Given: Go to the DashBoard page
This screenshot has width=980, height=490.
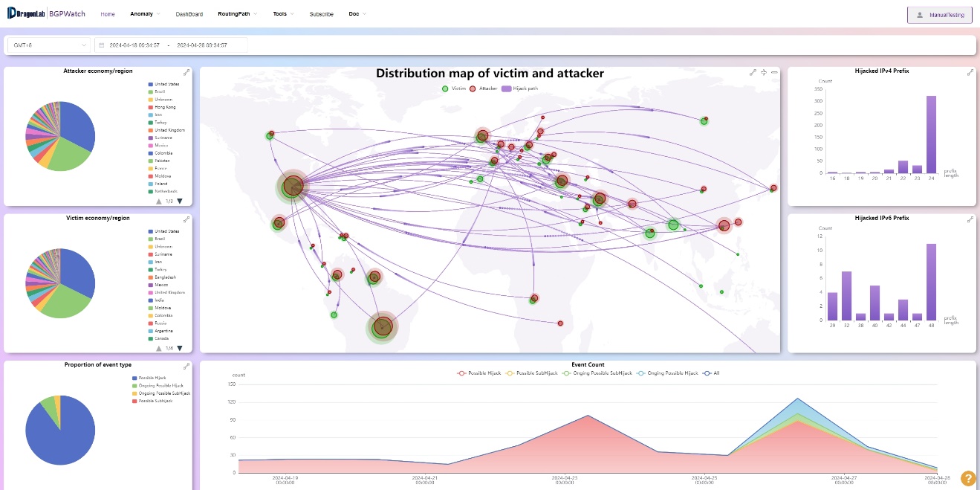Looking at the screenshot, I should (x=189, y=14).
